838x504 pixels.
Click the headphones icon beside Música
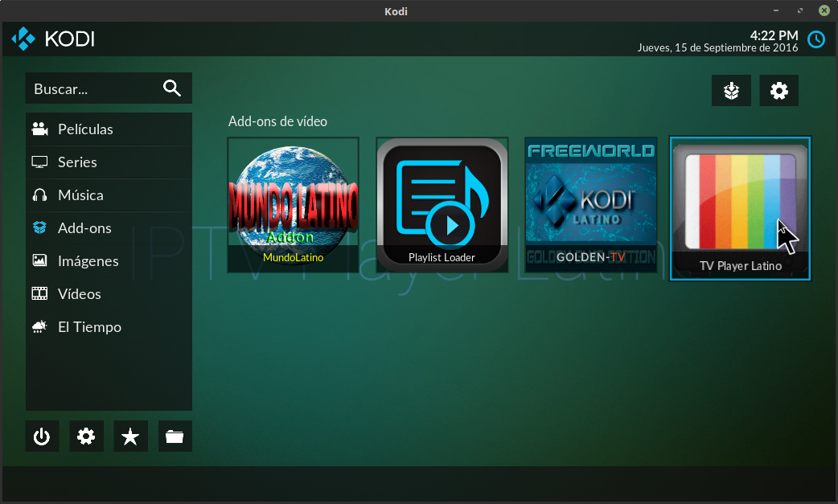click(x=39, y=195)
